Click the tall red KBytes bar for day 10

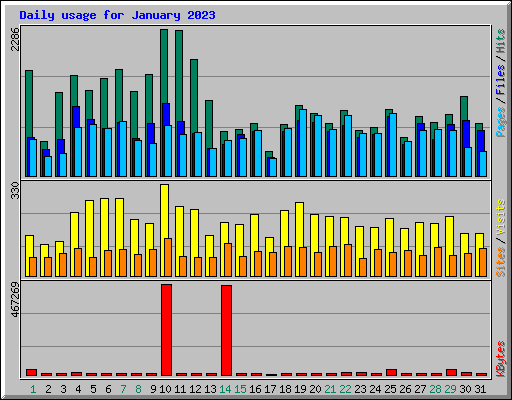166,330
